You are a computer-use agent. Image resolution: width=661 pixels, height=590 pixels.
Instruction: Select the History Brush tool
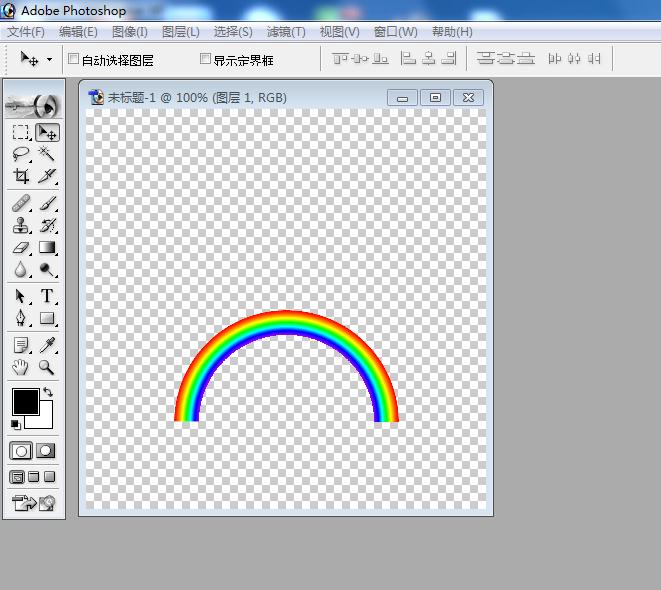47,225
